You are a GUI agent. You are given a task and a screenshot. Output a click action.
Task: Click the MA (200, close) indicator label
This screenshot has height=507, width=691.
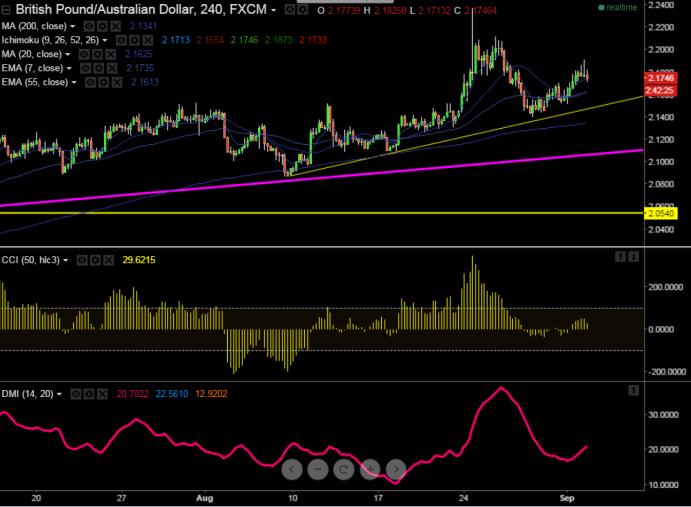pyautogui.click(x=34, y=26)
